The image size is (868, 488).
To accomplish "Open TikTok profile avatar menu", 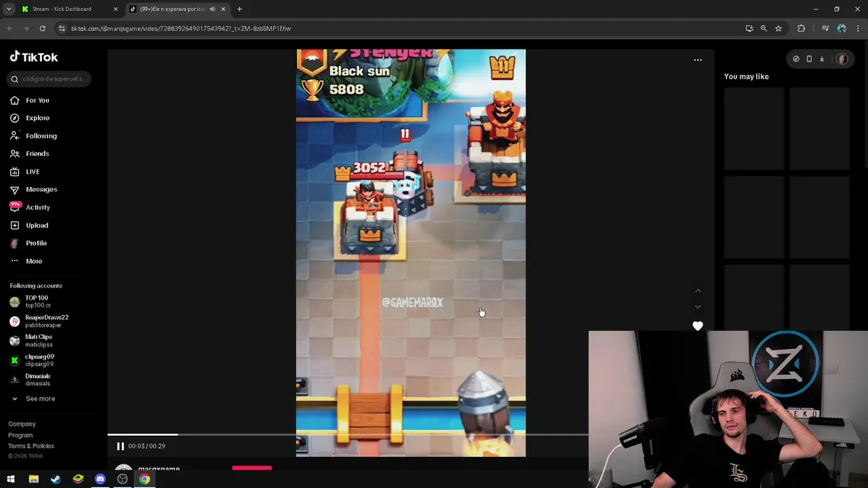I will point(842,59).
